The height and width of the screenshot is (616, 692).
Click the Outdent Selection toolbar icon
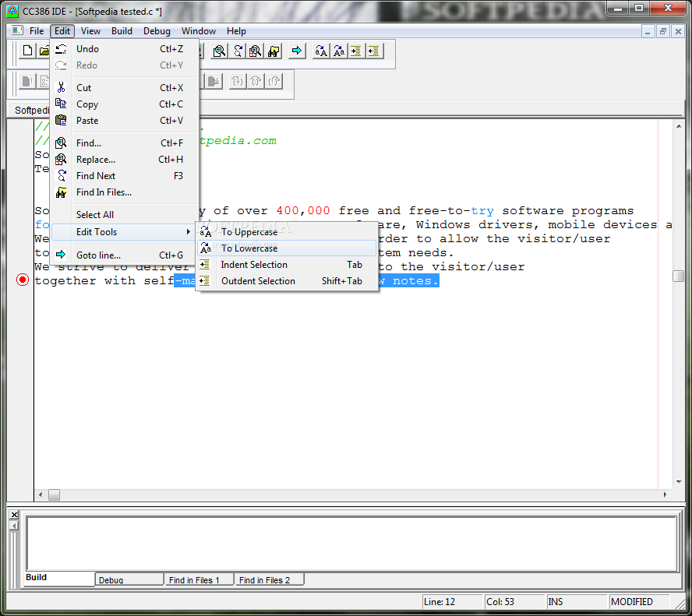[x=374, y=51]
